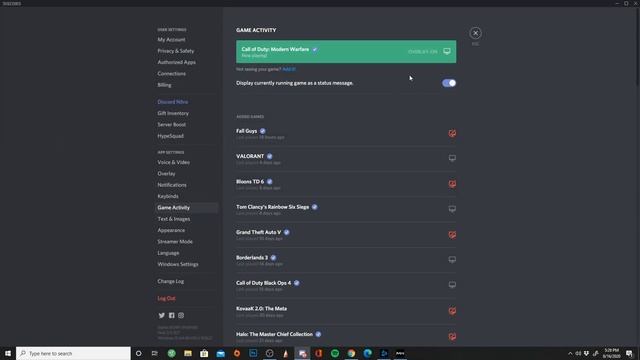Open Google Chrome from taskbar
The height and width of the screenshot is (360, 640).
pyautogui.click(x=351, y=353)
